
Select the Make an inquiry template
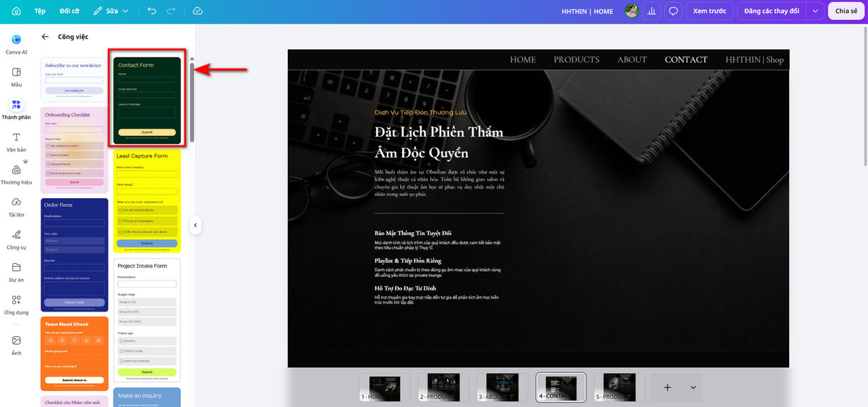click(x=147, y=398)
